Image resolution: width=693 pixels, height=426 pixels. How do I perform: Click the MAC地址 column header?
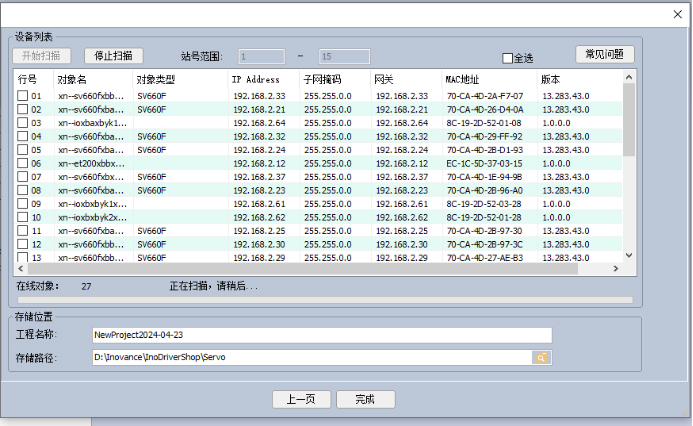463,78
